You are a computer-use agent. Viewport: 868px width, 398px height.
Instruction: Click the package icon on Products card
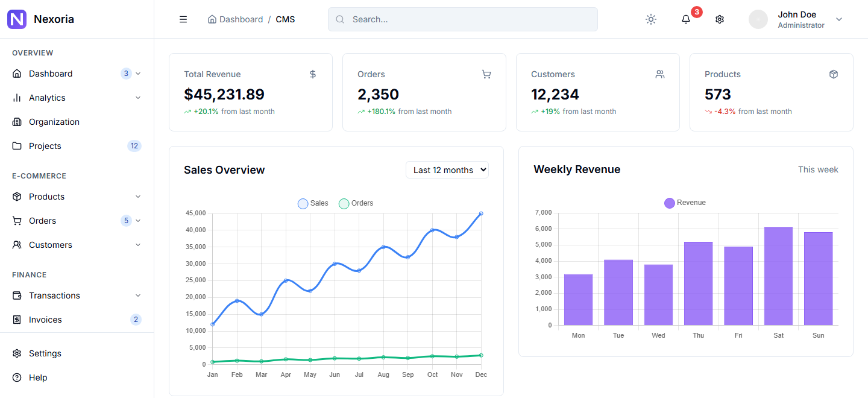(834, 74)
